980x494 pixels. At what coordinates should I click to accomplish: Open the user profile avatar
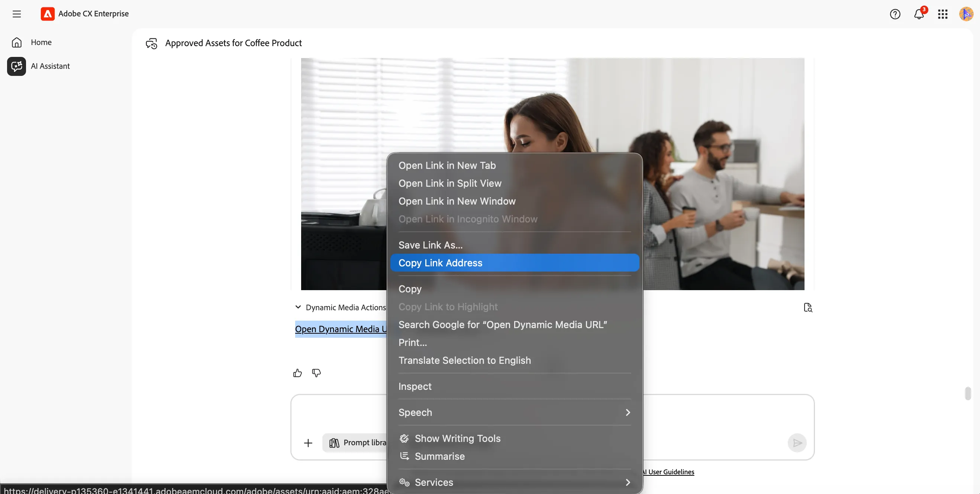coord(966,14)
